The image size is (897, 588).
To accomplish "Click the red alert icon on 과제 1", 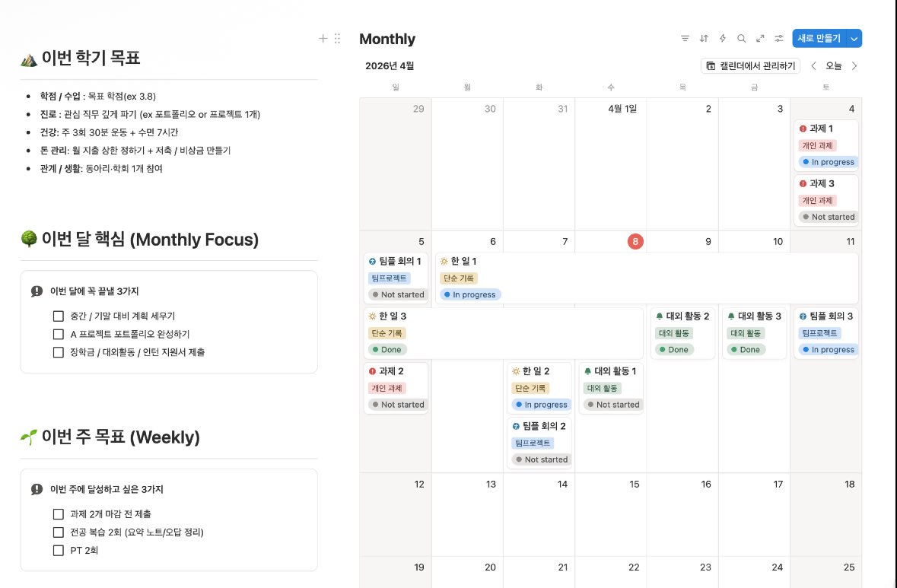I will pos(803,129).
